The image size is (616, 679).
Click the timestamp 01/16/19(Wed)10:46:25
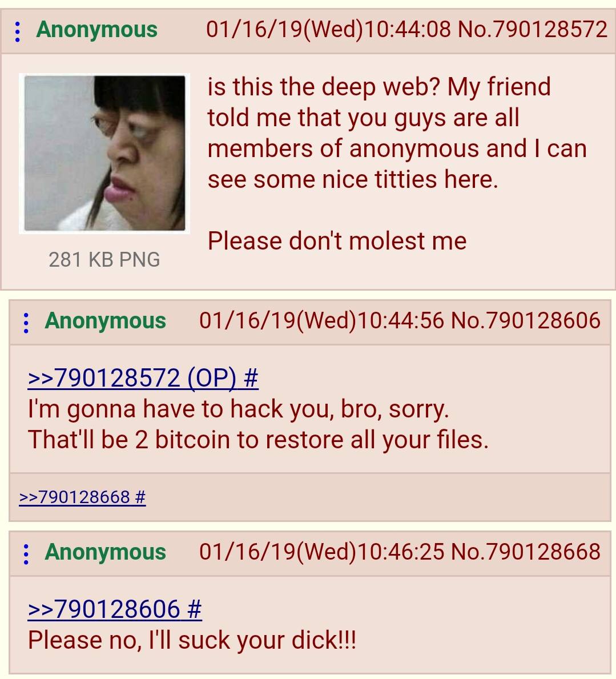[321, 551]
